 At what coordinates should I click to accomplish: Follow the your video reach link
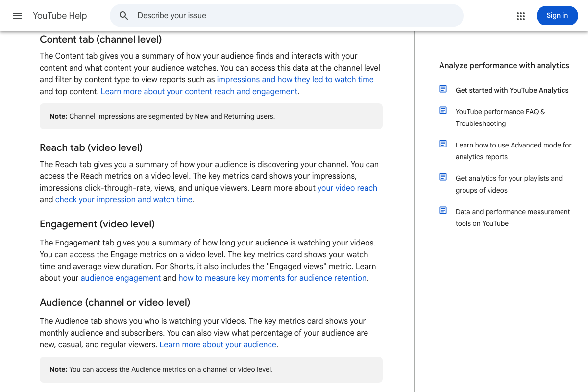click(347, 188)
